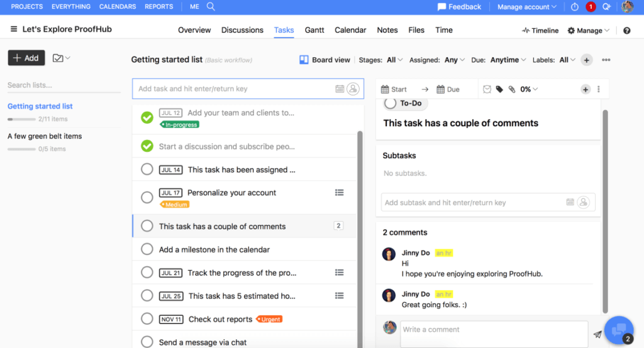Screen dimensions: 644x348
Task: Mark Check out reports task complete
Action: point(147,318)
